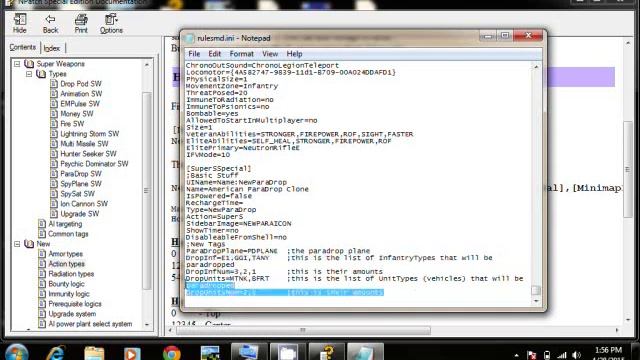640x360 pixels.
Task: Open the Upgrade system topic
Action: (72, 314)
